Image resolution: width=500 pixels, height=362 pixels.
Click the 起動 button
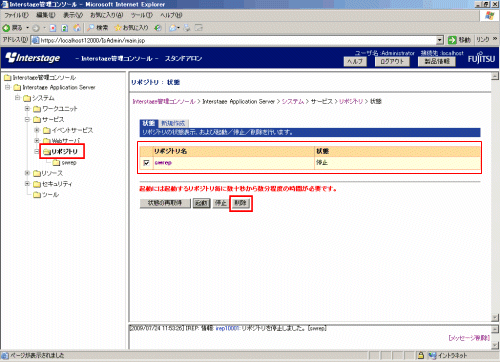click(x=201, y=203)
